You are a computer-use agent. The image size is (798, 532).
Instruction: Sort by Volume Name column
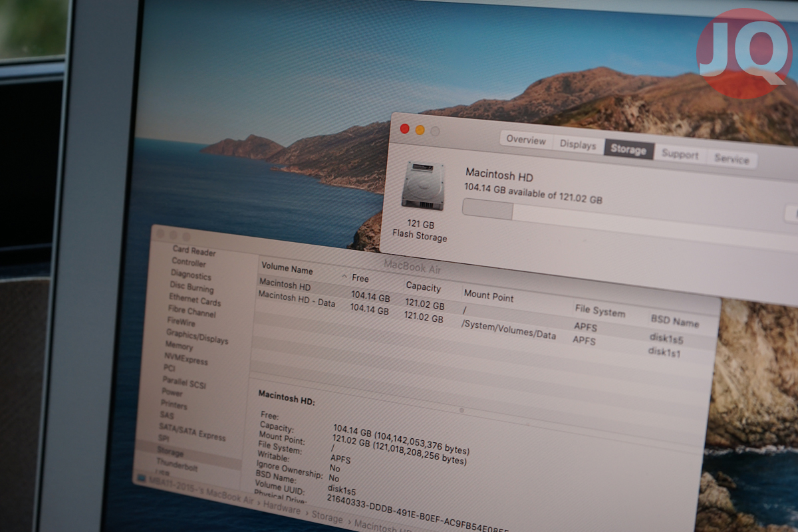click(x=287, y=269)
